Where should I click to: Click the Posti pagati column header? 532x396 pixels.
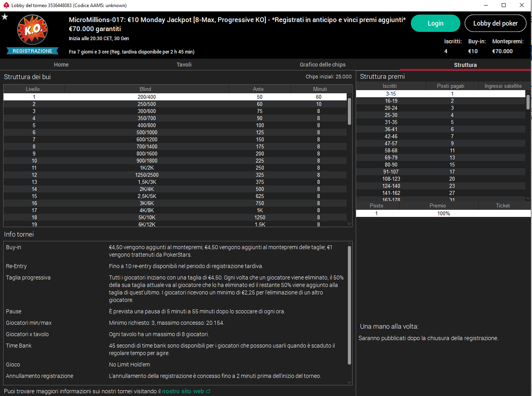[451, 86]
